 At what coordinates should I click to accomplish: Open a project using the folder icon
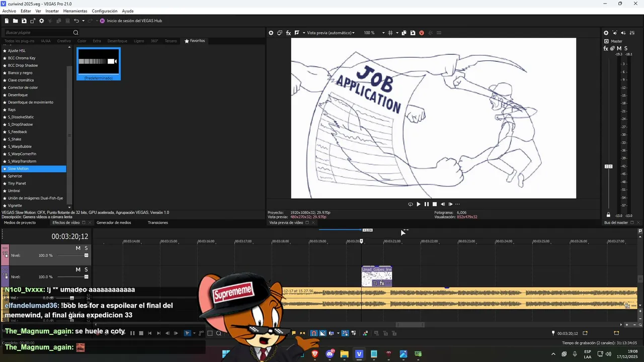pos(16,21)
